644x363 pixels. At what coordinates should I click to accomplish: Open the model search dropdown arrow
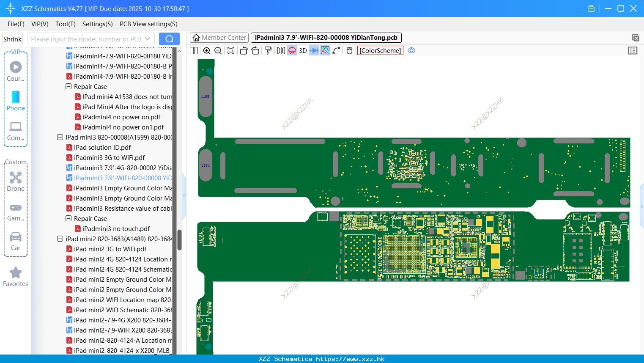(x=148, y=39)
